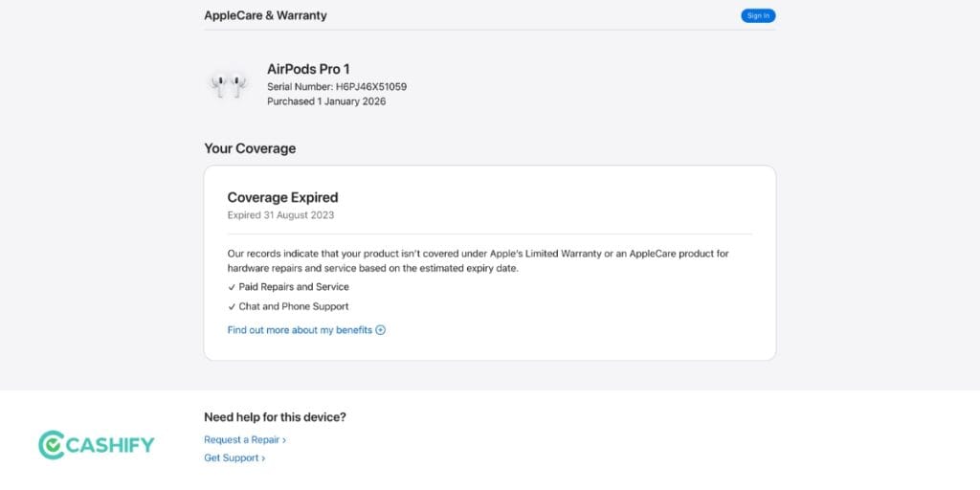Click the paragraph about Apple's Limited Warranty
980x490 pixels.
(479, 261)
